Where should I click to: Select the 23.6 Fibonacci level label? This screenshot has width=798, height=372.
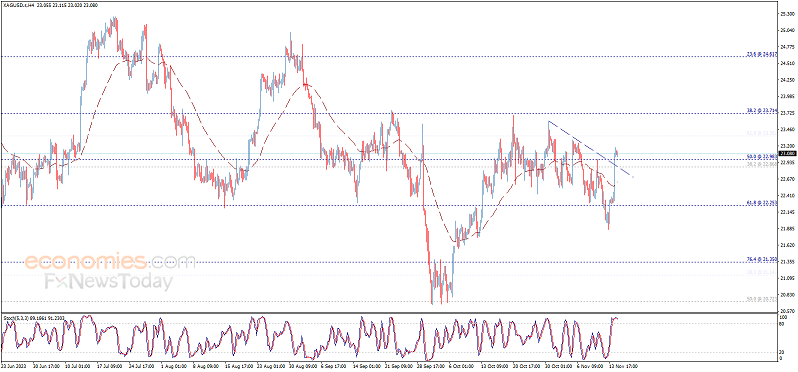(x=761, y=54)
